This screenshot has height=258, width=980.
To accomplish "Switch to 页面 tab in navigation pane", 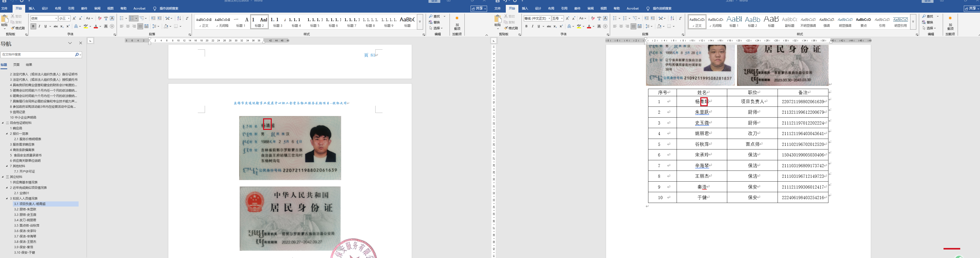I will pos(16,65).
